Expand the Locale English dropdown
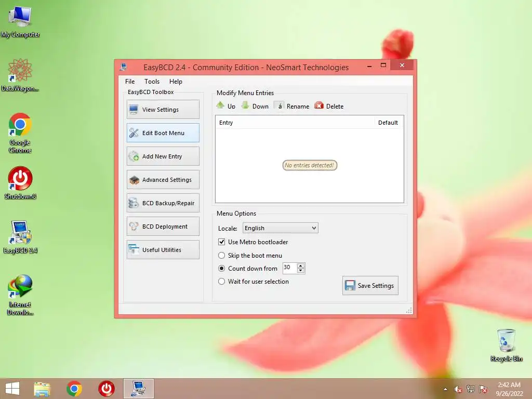Viewport: 532px width, 399px height. coord(280,228)
